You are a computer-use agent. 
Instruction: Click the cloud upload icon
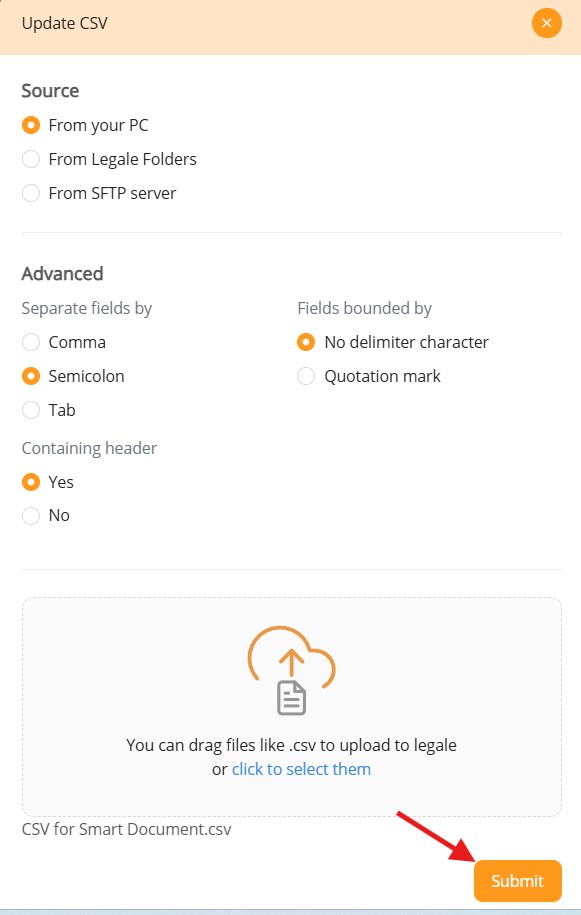(292, 656)
